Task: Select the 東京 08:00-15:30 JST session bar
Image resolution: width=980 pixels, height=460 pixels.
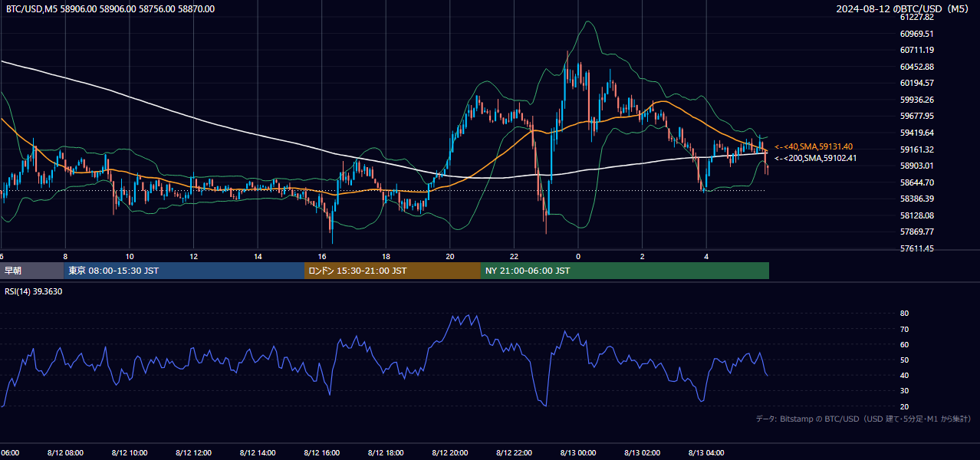Action: 184,271
